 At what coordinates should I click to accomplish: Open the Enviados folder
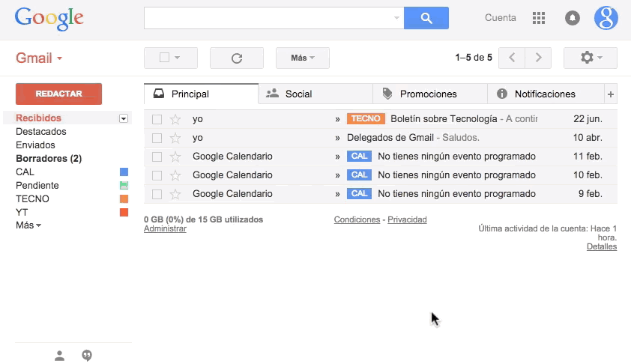tap(35, 145)
